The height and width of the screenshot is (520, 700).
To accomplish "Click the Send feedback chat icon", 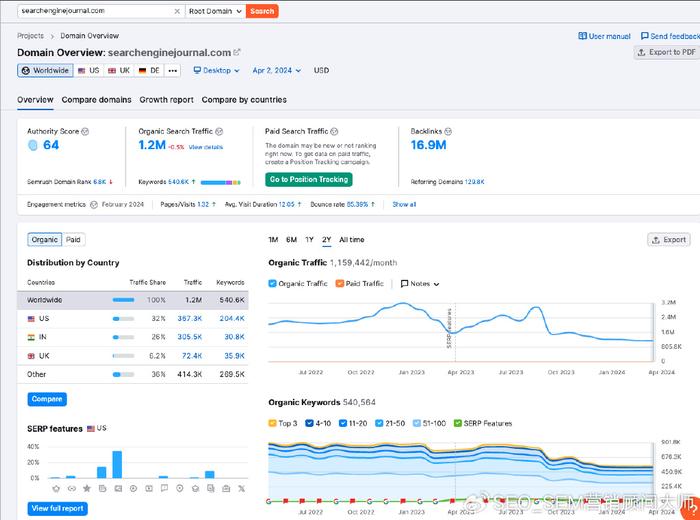I will 644,36.
